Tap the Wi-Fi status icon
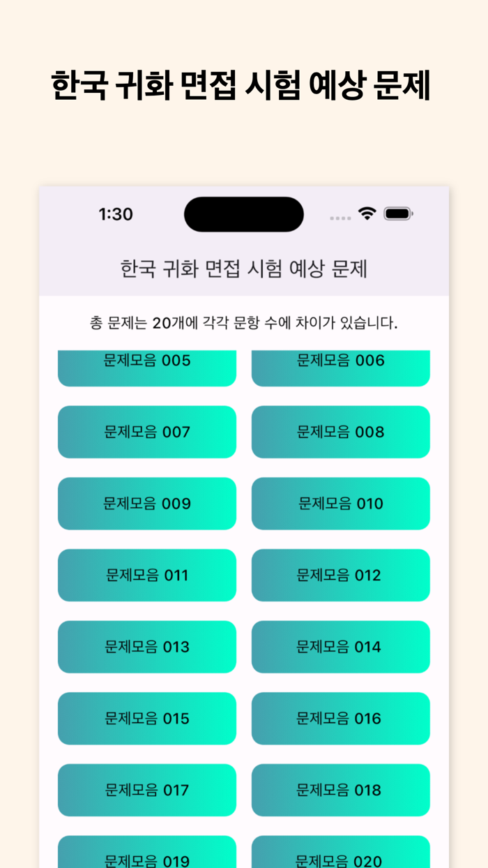Image resolution: width=488 pixels, height=868 pixels. [x=367, y=215]
